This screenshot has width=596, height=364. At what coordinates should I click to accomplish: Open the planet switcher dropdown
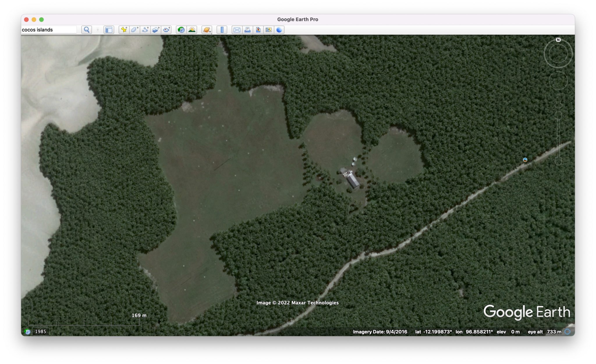pyautogui.click(x=207, y=30)
